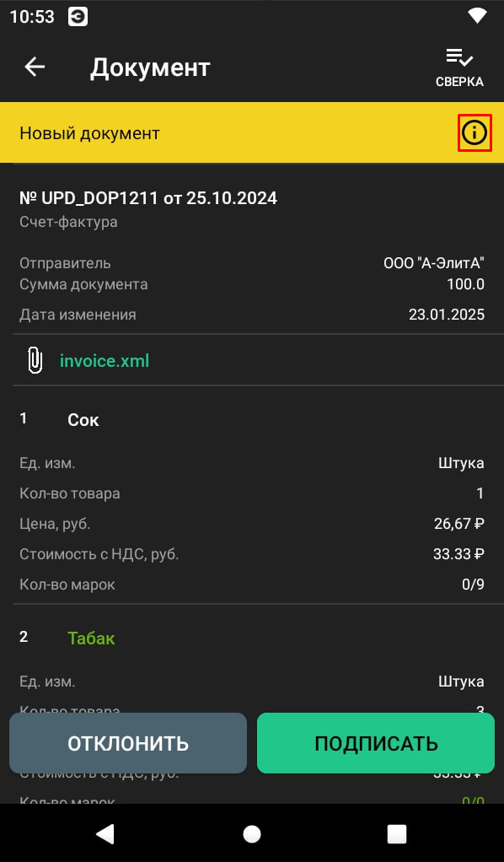Click the paperclip attachment icon
Screen dimensions: 504x862
[x=35, y=361]
